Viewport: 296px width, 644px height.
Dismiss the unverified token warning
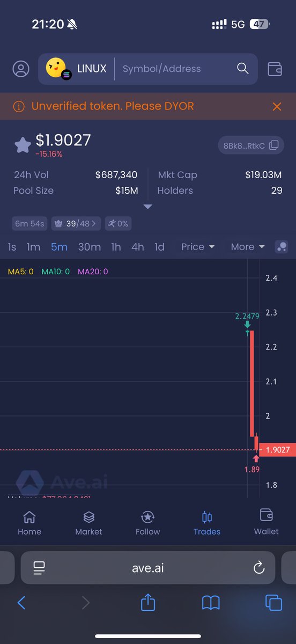277,106
